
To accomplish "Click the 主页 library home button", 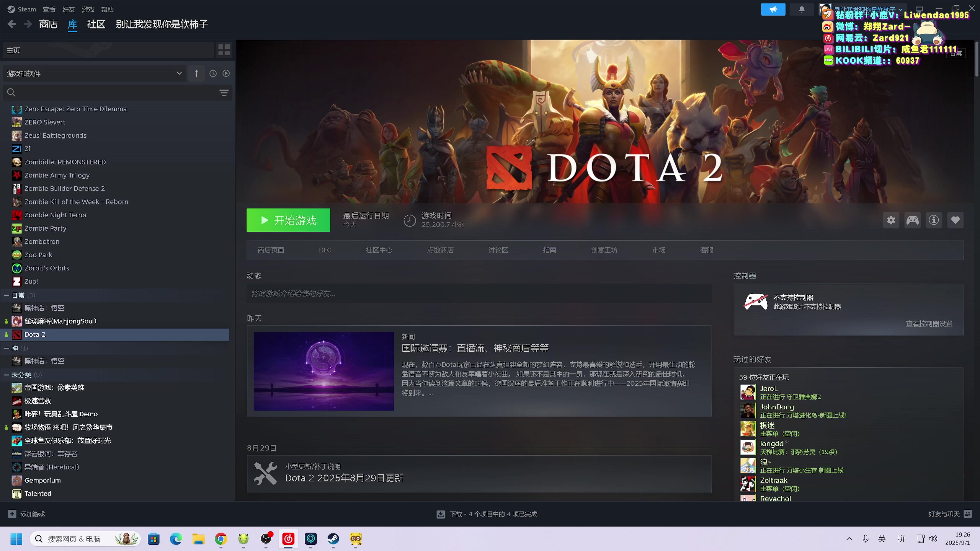I will [x=108, y=50].
